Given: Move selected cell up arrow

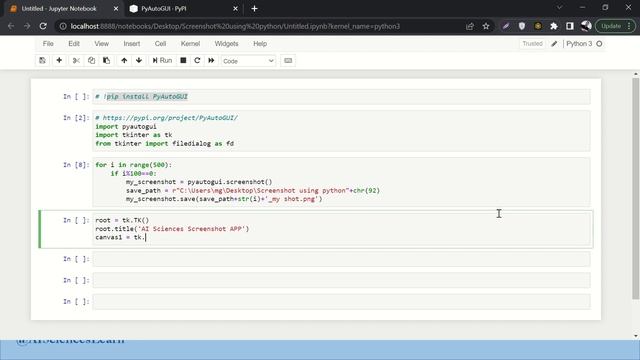Looking at the screenshot, I should pyautogui.click(x=124, y=60).
